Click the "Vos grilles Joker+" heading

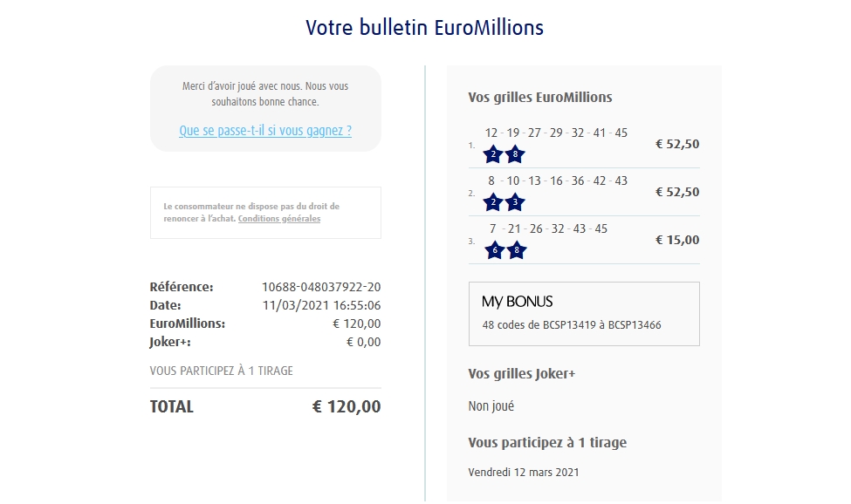tap(522, 374)
